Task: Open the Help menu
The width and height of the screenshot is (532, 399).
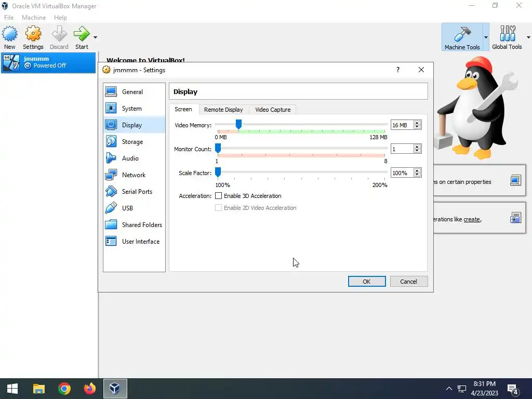Action: tap(60, 17)
